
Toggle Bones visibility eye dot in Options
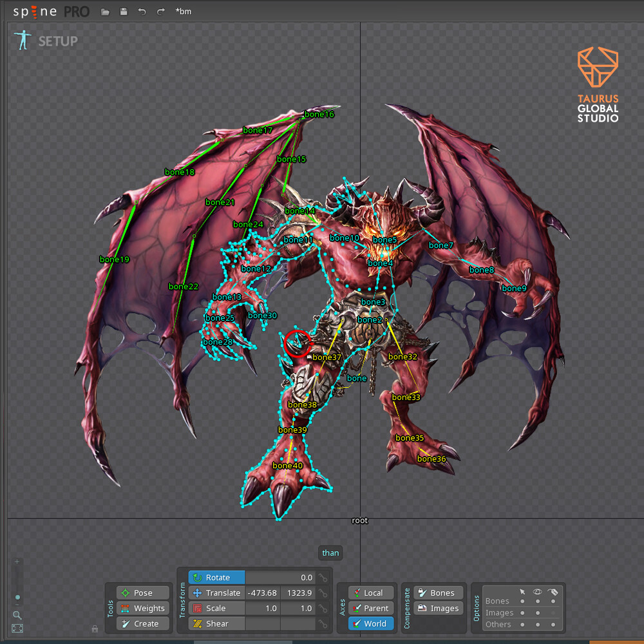[x=538, y=601]
